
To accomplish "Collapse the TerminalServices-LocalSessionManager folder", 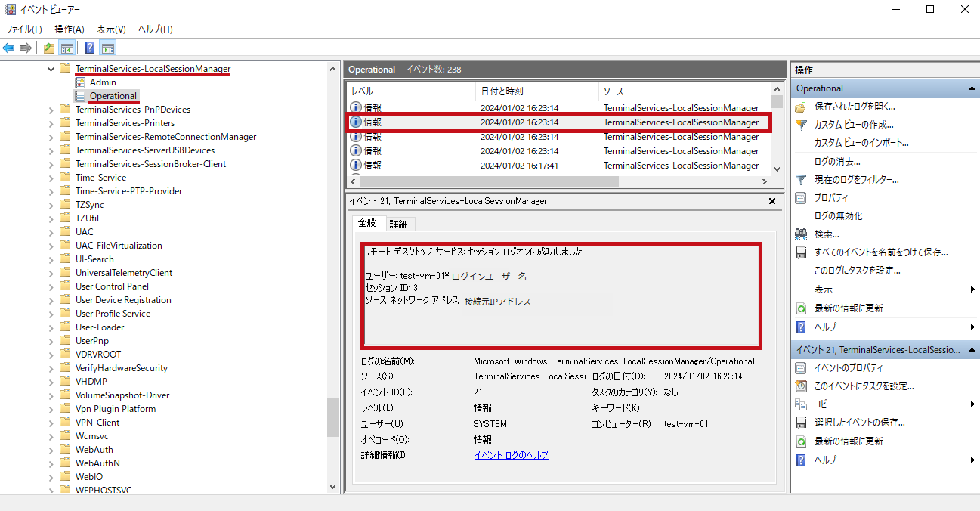I will coord(51,69).
